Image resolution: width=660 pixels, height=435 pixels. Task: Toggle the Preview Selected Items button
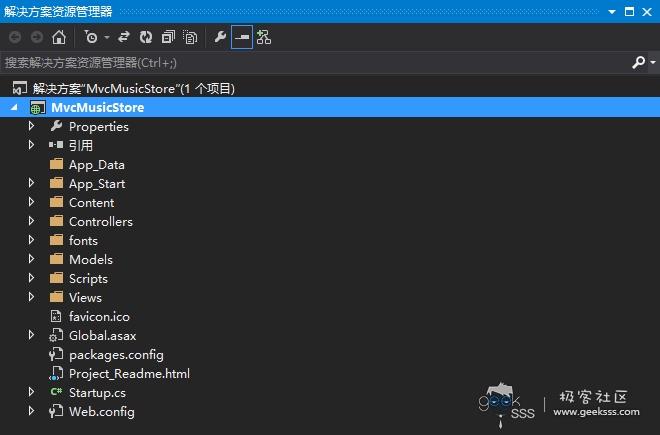click(x=242, y=37)
